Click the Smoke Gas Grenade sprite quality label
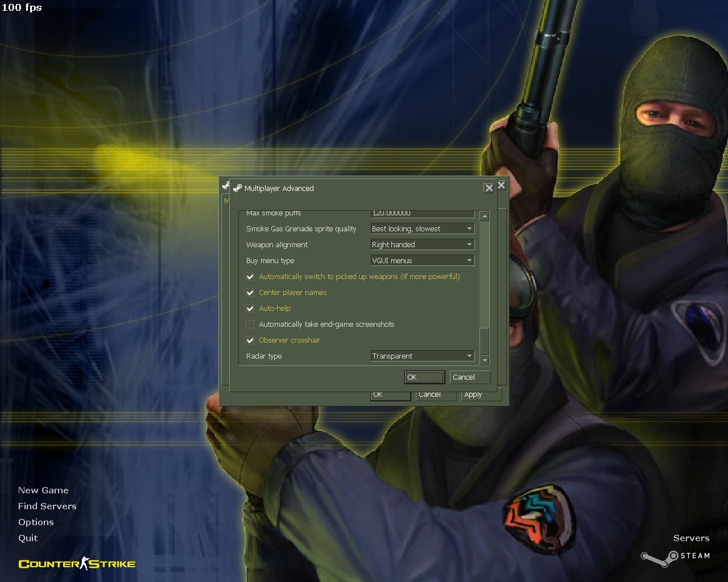Viewport: 728px width, 582px height. [x=301, y=229]
